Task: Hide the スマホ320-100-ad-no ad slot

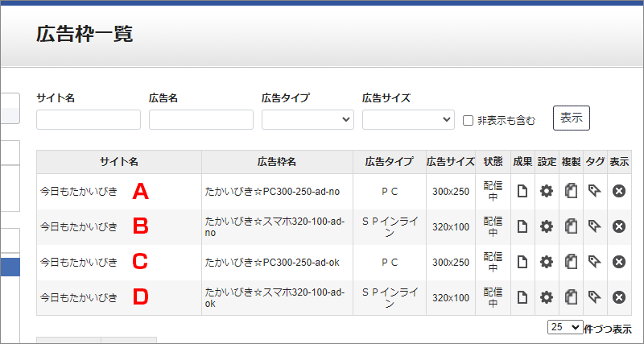Action: [619, 226]
